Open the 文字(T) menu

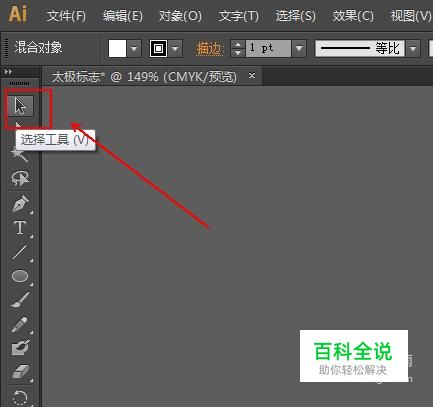click(238, 16)
